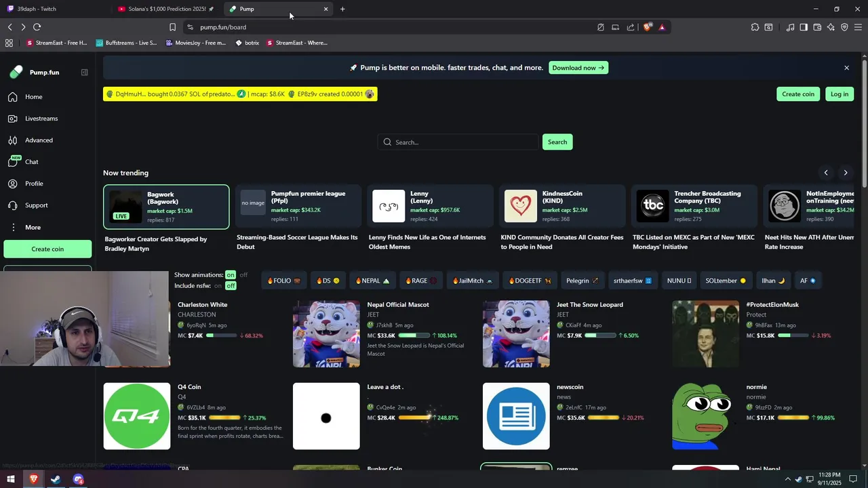Close the Pump tab
This screenshot has height=488, width=868.
(325, 9)
